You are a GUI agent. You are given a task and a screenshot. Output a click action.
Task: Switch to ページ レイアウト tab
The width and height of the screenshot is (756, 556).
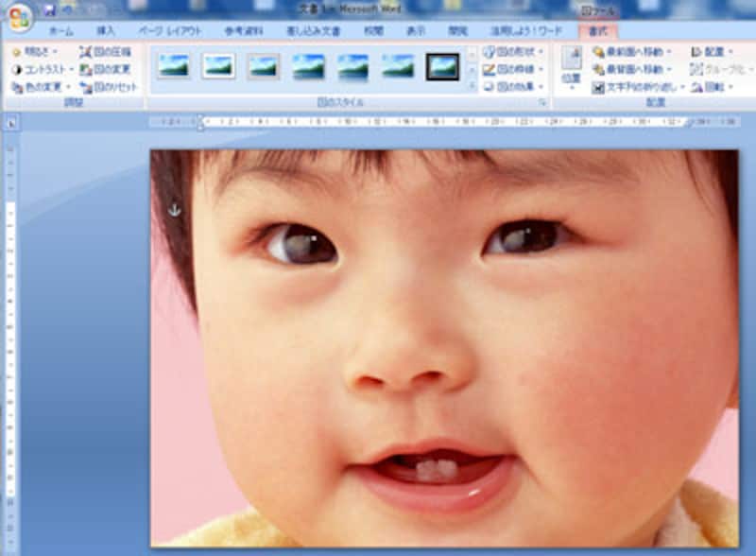click(x=170, y=31)
